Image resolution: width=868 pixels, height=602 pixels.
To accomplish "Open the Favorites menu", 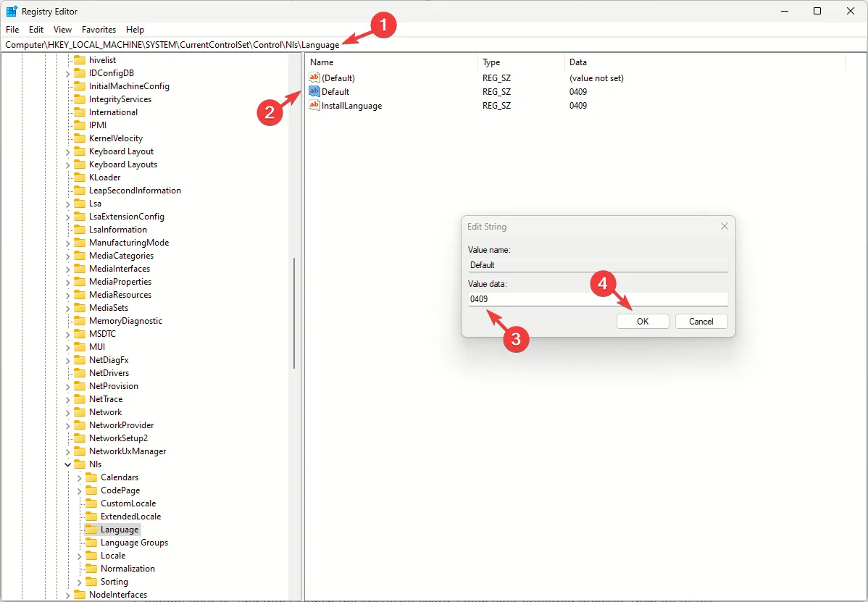I will click(99, 29).
